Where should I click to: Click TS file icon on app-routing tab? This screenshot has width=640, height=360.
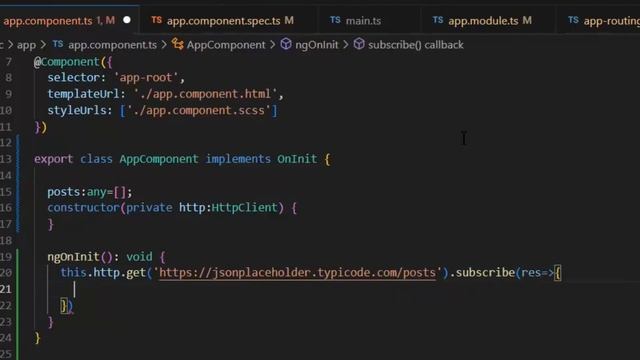[573, 20]
